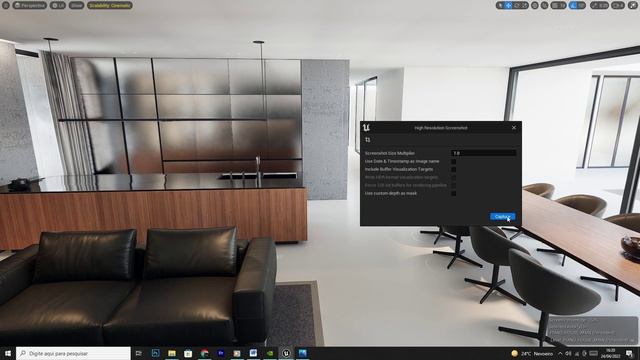Switch to Unreal Engine on the taskbar
Image resolution: width=640 pixels, height=360 pixels.
(x=286, y=353)
